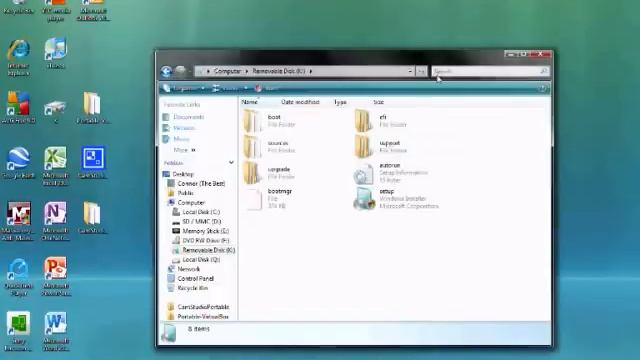Image resolution: width=640 pixels, height=360 pixels.
Task: Select Portable-VirtualBox in folder tree
Action: 198,316
